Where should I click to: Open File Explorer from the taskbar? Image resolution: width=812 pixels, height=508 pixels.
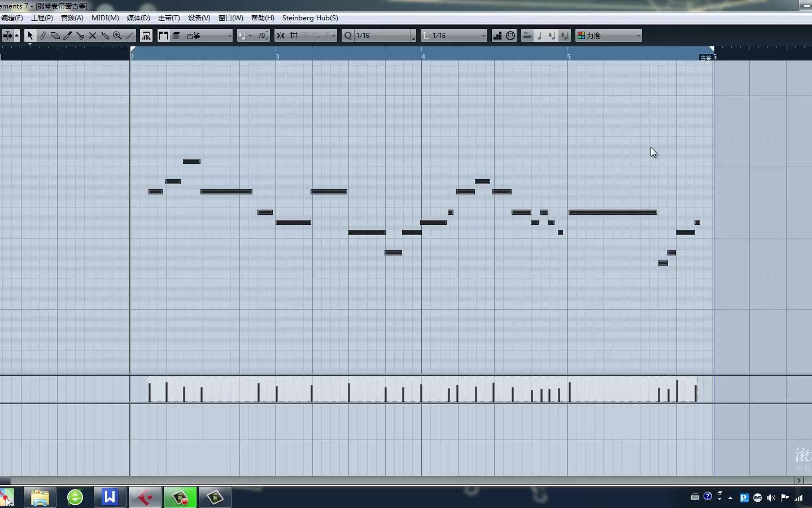point(40,497)
